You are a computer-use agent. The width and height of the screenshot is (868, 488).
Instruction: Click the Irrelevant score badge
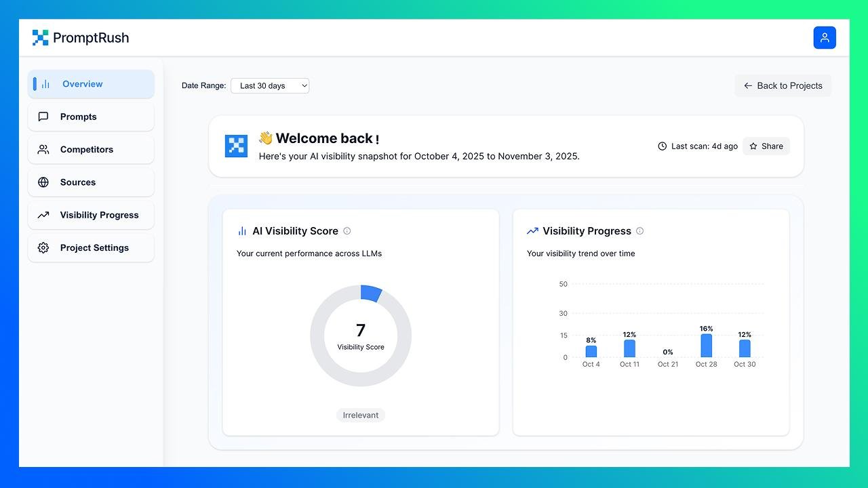361,415
